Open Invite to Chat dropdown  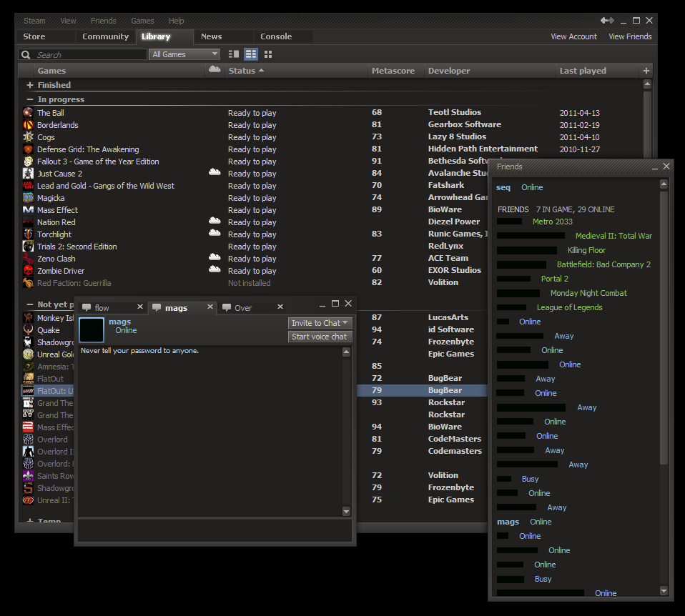click(x=320, y=323)
